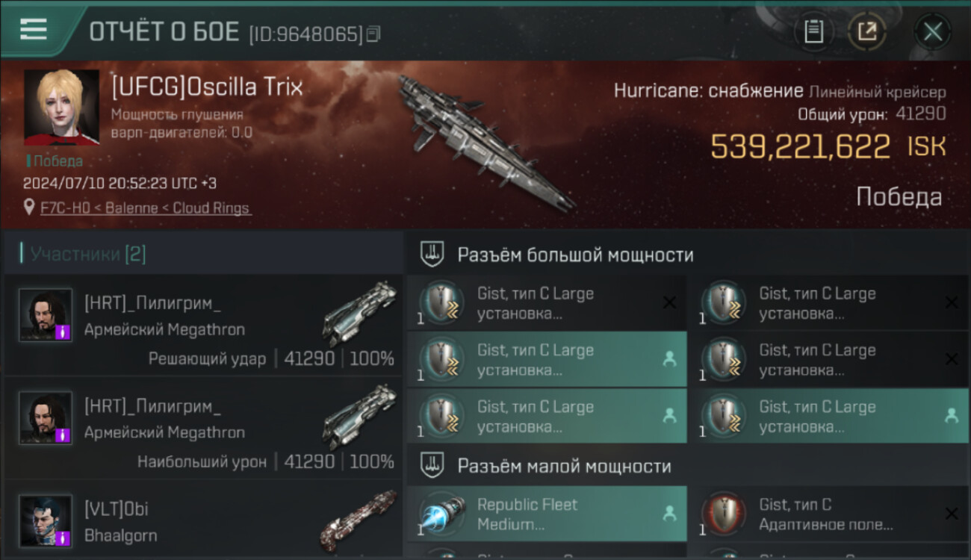Toggle the looted marker on the middle-left Gist Large module
The height and width of the screenshot is (560, 971).
tap(669, 359)
